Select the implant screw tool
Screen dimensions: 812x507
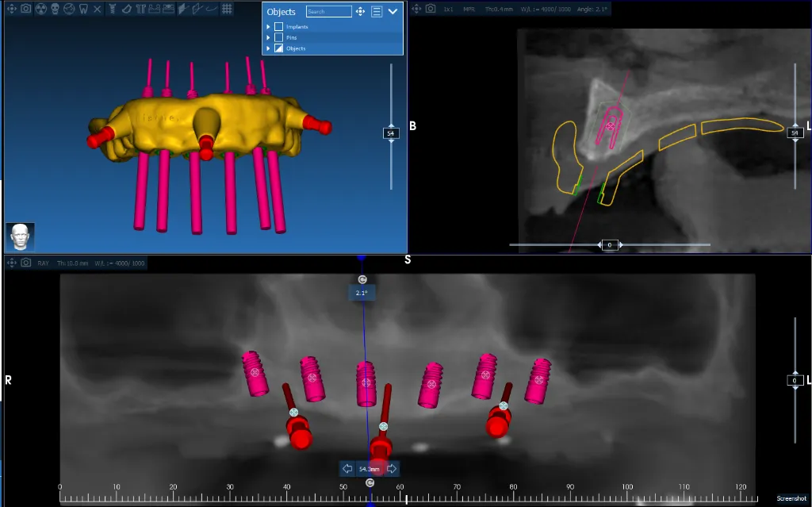point(112,9)
